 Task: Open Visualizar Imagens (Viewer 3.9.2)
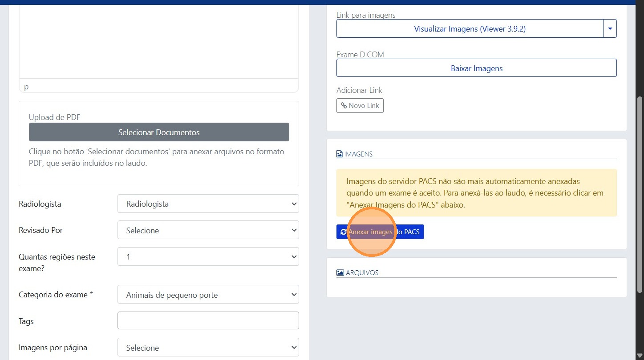(470, 28)
